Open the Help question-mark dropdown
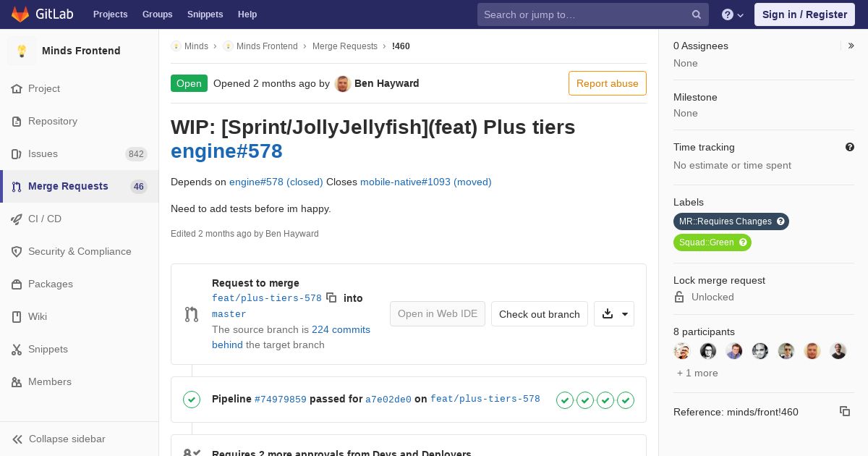 click(733, 14)
